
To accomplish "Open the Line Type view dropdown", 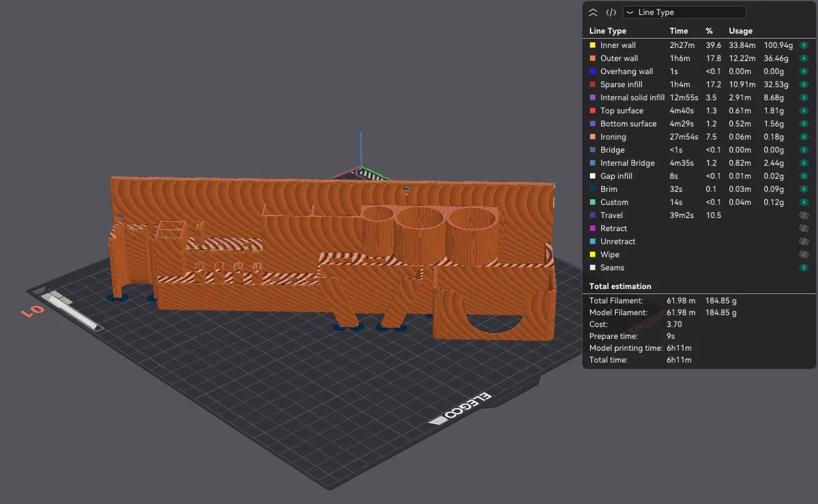I will 685,12.
